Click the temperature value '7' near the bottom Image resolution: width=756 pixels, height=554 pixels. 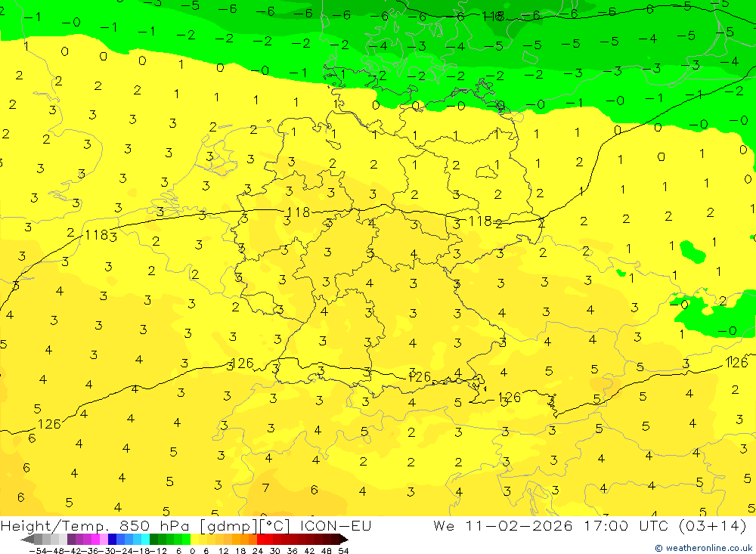pos(265,488)
